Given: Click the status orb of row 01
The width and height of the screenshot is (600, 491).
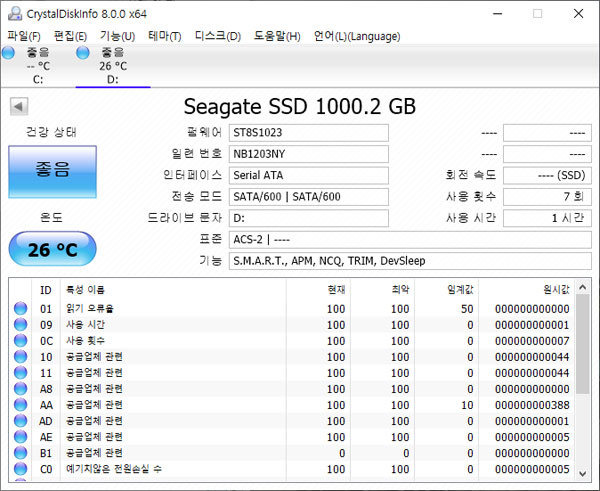Looking at the screenshot, I should pos(21,308).
